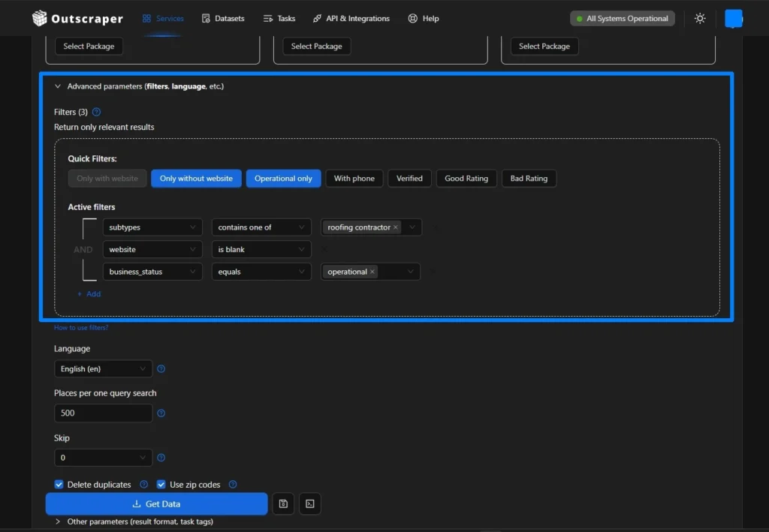Open API & Integrations menu
This screenshot has width=769, height=532.
coord(351,18)
